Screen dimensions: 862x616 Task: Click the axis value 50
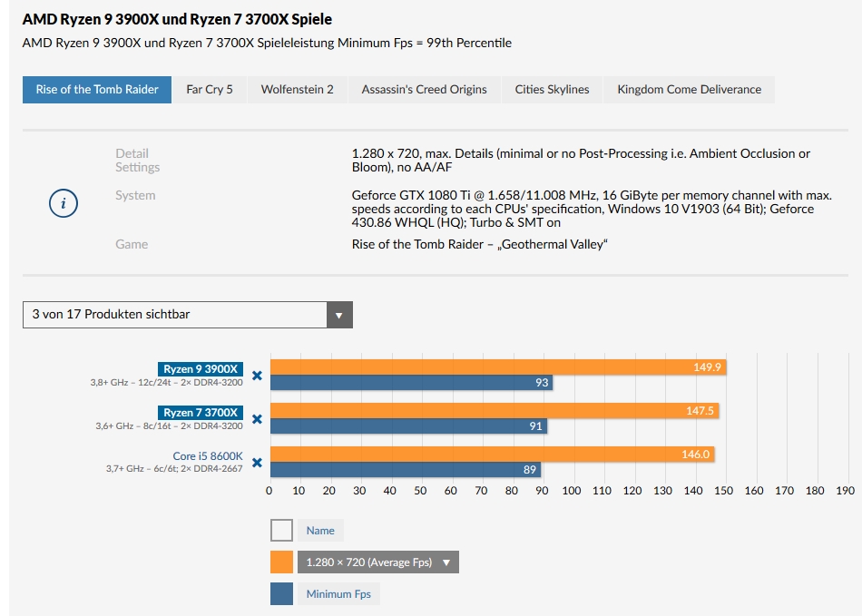click(420, 490)
